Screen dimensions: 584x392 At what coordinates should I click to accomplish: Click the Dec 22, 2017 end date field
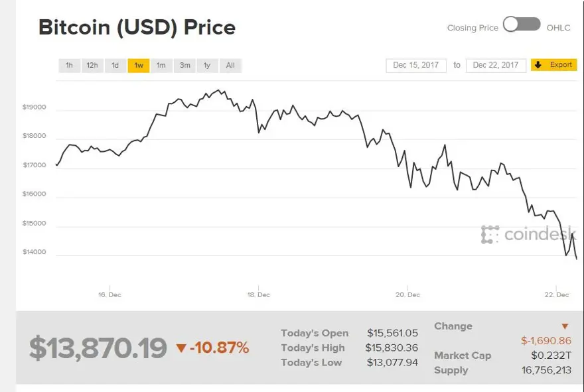(x=496, y=65)
